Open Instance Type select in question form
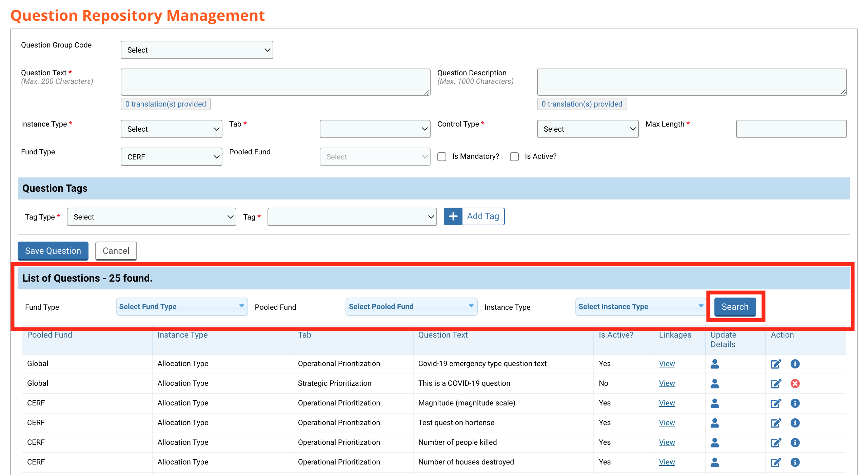The width and height of the screenshot is (868, 475). pos(172,129)
